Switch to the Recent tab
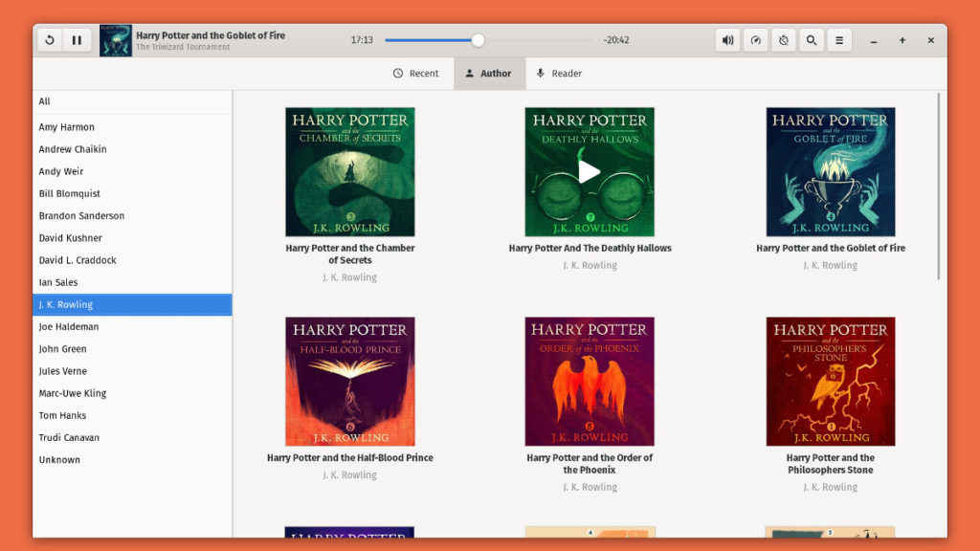Image resolution: width=980 pixels, height=551 pixels. 417,73
